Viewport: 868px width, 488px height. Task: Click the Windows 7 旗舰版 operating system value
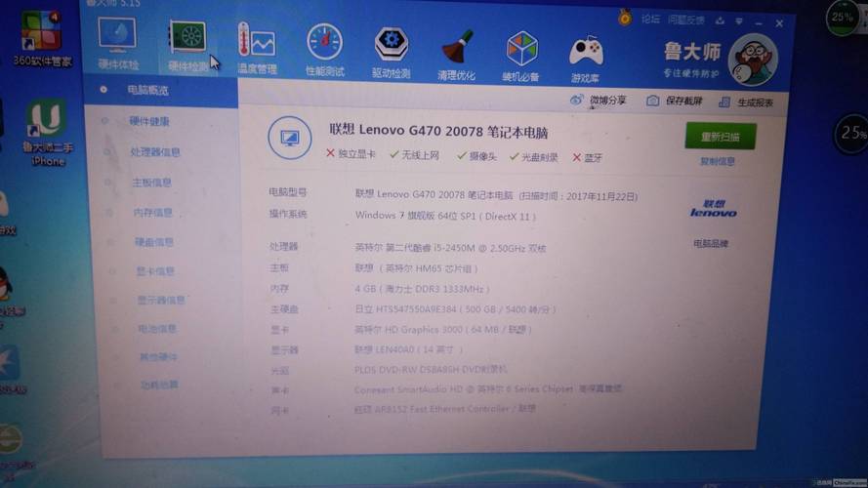click(x=445, y=216)
